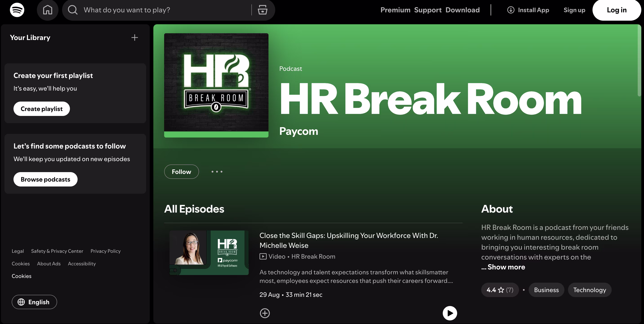The image size is (644, 324).
Task: Click Create playlist button
Action: point(42,109)
